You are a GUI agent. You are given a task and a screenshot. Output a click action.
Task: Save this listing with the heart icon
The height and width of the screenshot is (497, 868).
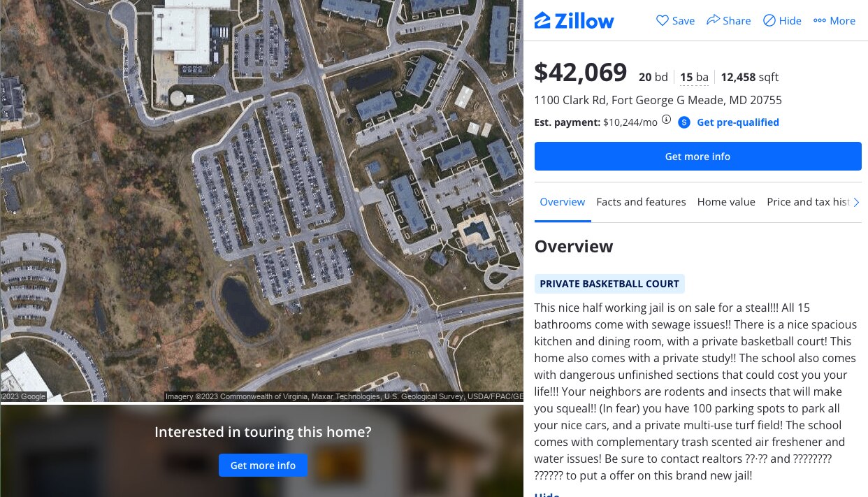pos(675,20)
